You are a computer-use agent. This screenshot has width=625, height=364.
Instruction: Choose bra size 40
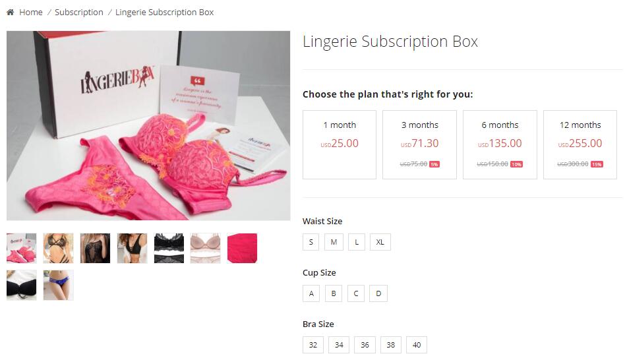click(x=417, y=345)
